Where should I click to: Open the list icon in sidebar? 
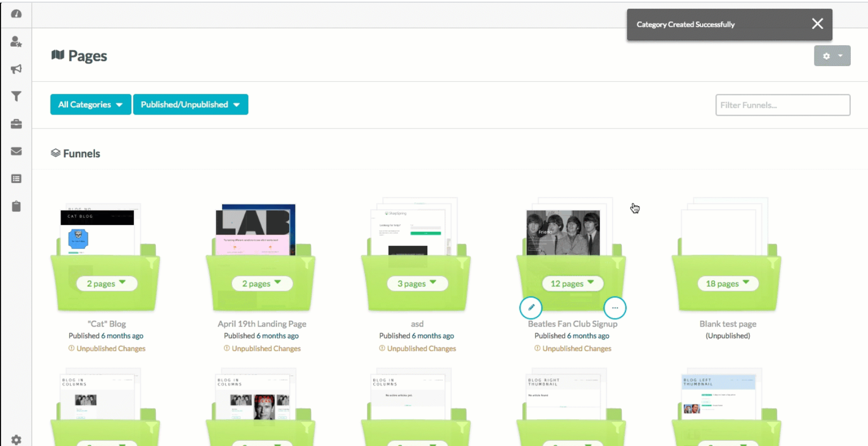pos(16,179)
